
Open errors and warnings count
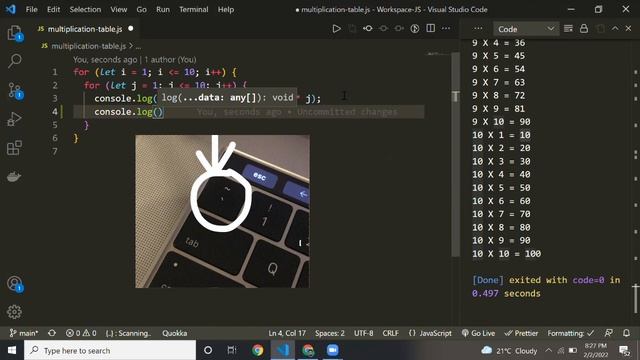[x=81, y=333]
